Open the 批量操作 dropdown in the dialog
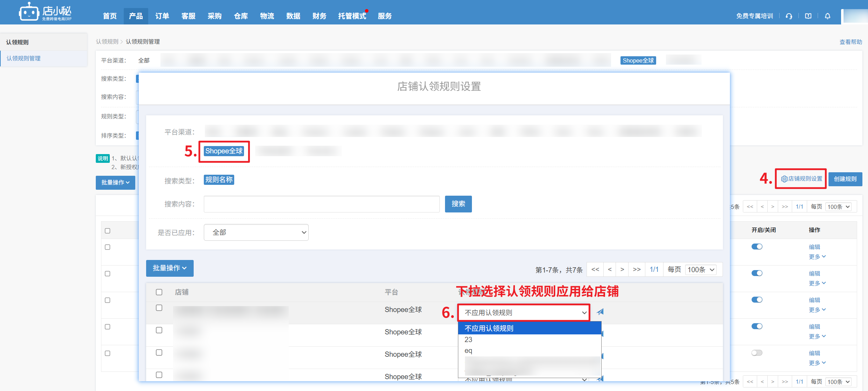868x391 pixels. click(x=170, y=268)
